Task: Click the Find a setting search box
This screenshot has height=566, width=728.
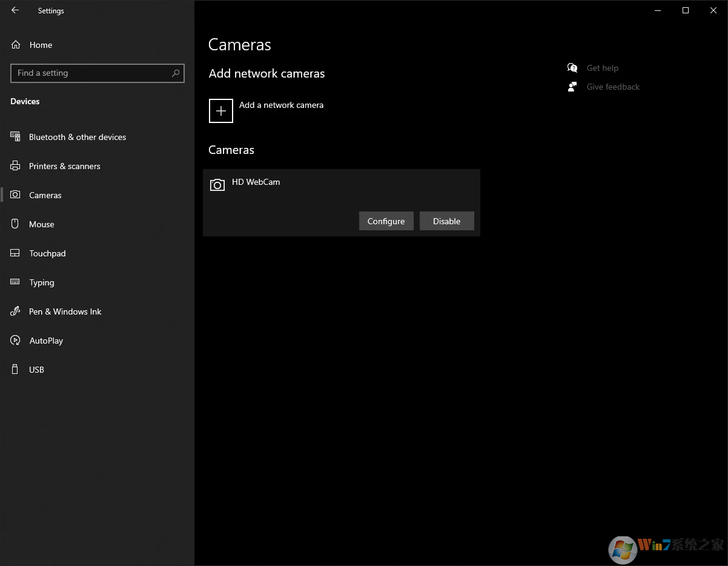Action: (91, 73)
